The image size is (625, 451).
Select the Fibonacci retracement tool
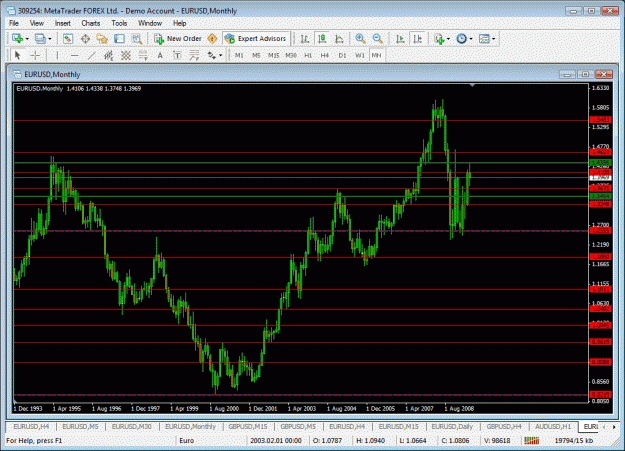coord(143,55)
